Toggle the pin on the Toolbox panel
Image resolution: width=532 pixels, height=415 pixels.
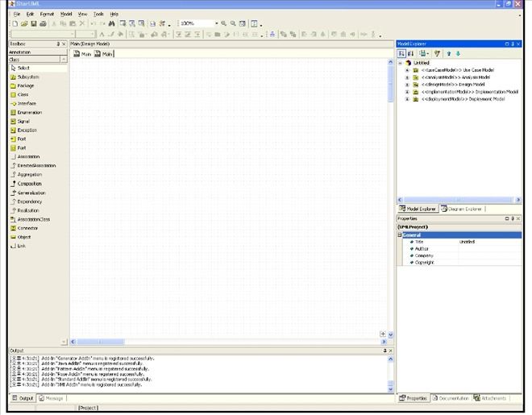[58, 44]
